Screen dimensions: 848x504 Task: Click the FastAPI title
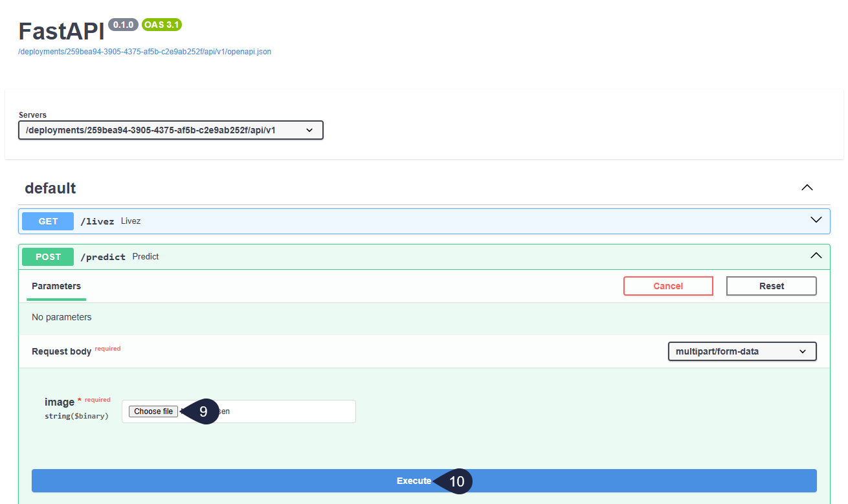point(61,32)
